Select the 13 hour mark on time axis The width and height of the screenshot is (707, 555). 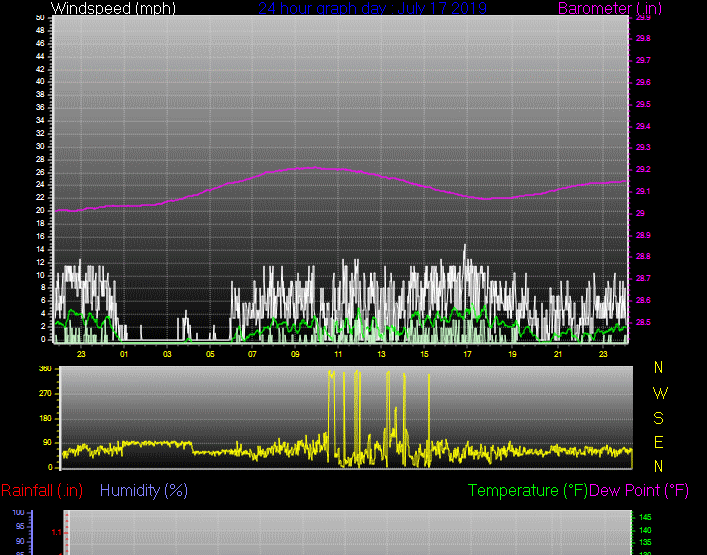tap(381, 354)
